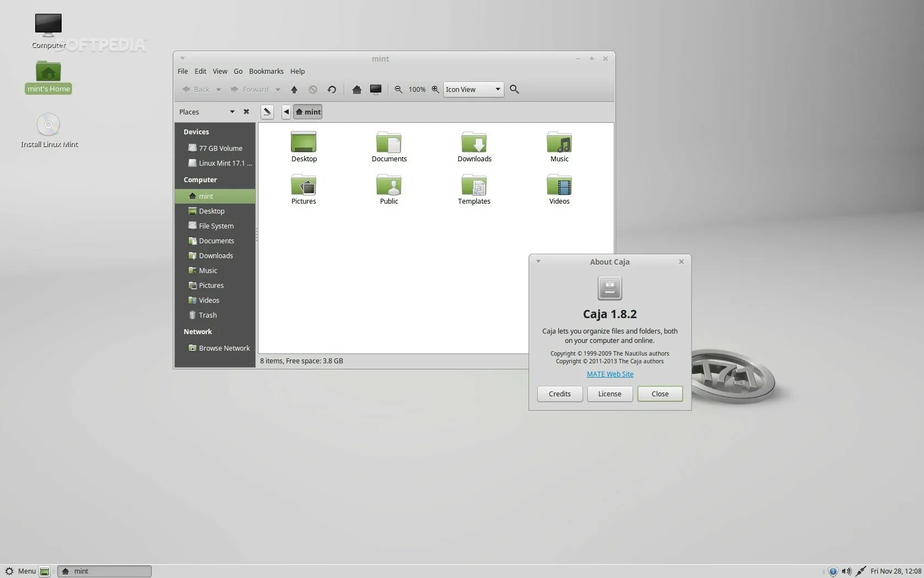Open Music from the Places sidebar
924x578 pixels.
coord(215,270)
